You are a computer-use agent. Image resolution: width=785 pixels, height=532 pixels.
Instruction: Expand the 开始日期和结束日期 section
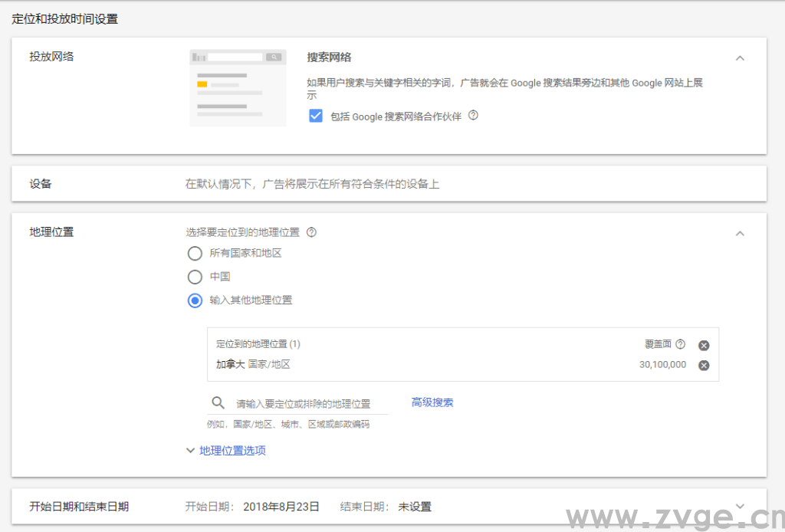pos(740,504)
